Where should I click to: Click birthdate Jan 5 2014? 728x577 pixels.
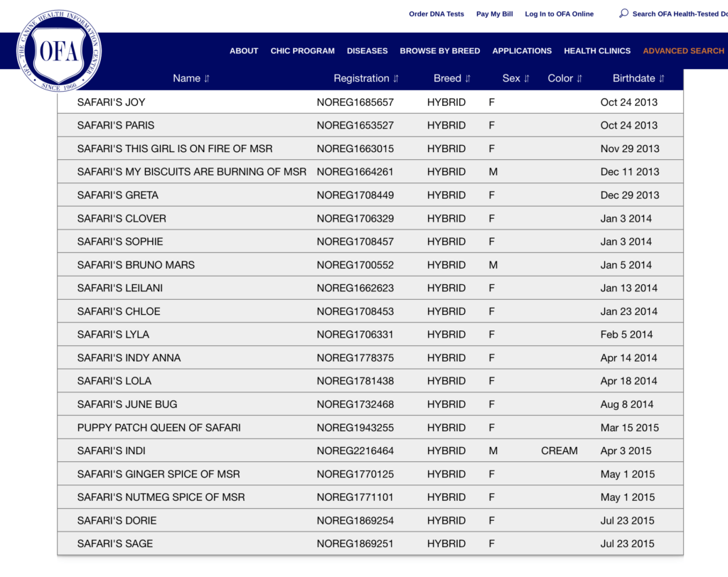pos(626,264)
